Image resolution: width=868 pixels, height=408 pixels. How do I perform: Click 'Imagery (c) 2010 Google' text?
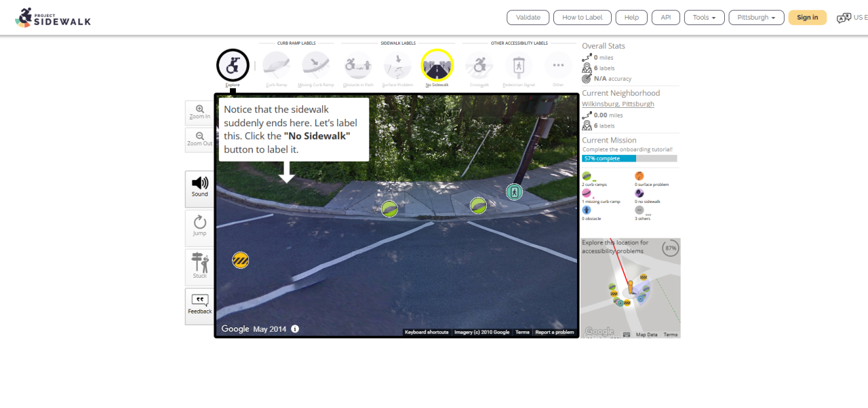click(x=481, y=332)
